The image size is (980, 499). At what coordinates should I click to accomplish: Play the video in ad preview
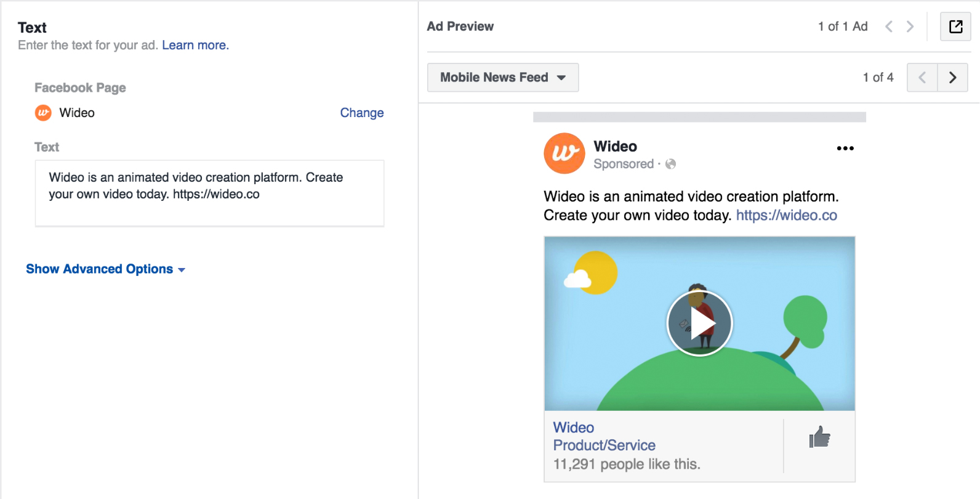pos(700,323)
